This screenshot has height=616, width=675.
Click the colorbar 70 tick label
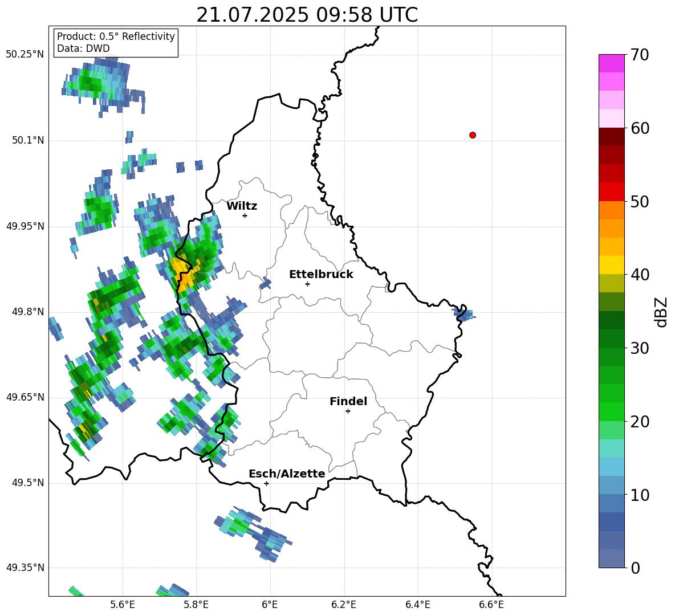[x=640, y=55]
